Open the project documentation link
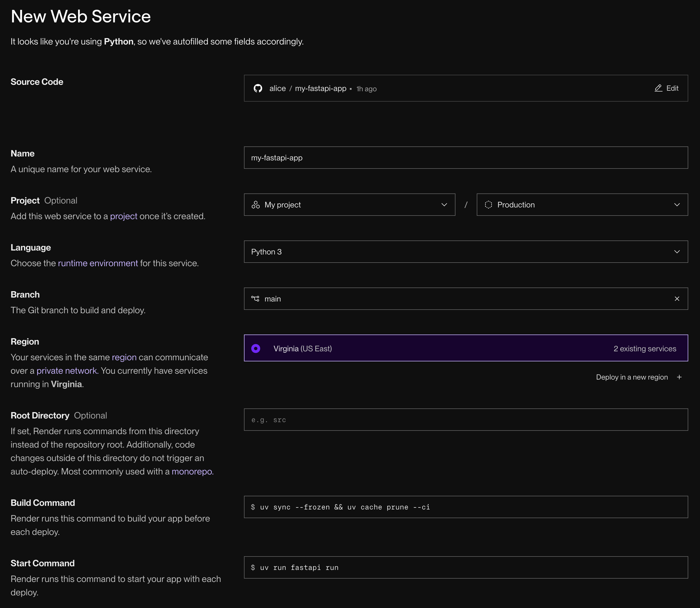This screenshot has width=700, height=608. pyautogui.click(x=124, y=216)
